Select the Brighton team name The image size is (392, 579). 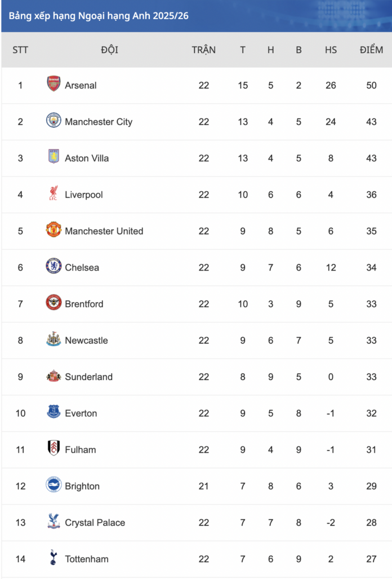(82, 486)
